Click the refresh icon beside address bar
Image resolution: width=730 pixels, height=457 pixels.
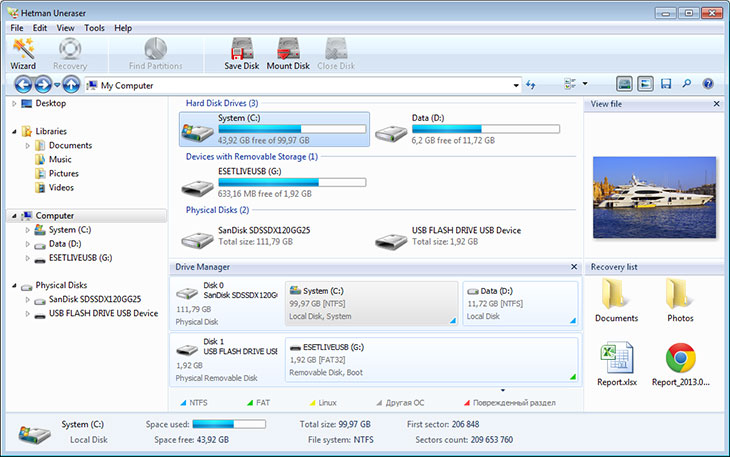530,85
